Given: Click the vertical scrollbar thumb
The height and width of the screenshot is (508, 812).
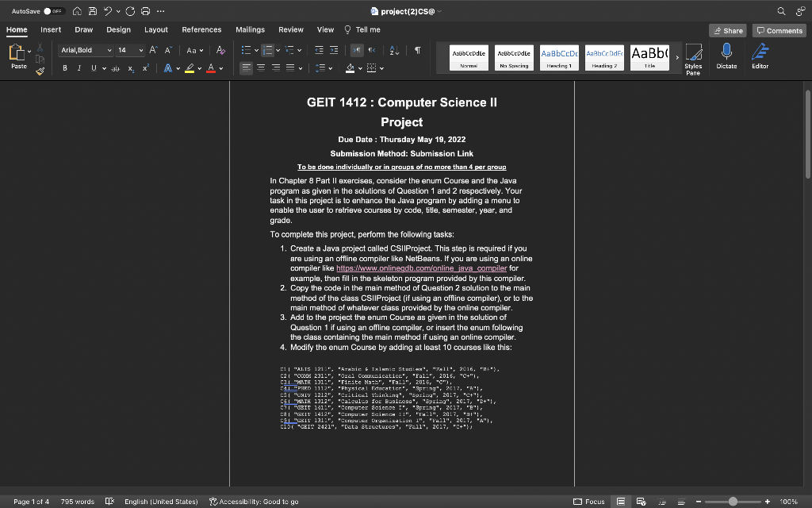Looking at the screenshot, I should tap(807, 135).
